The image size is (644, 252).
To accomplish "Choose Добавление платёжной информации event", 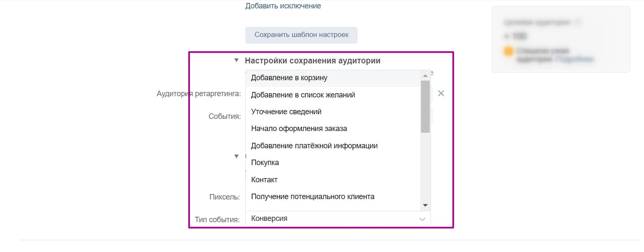I will [314, 145].
